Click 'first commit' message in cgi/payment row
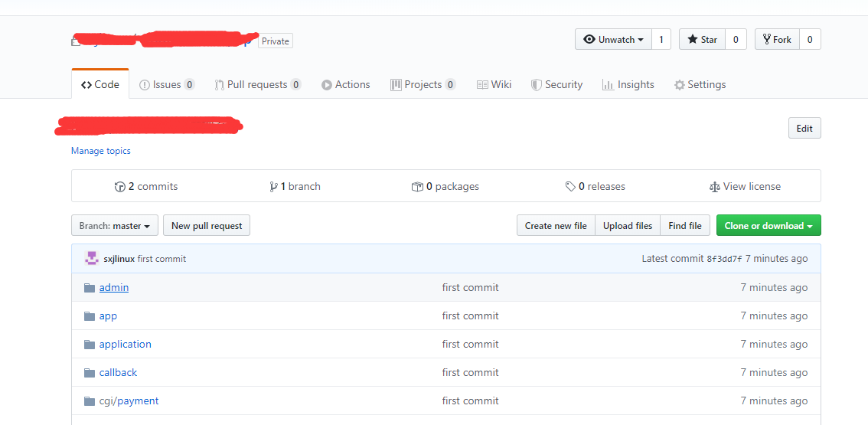 (470, 400)
